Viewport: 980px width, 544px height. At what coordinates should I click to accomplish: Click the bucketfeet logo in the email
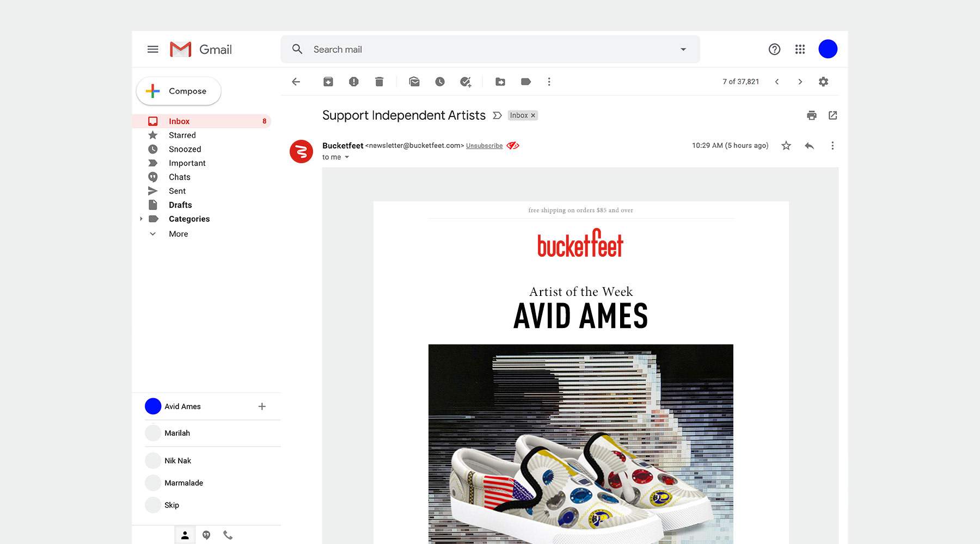pos(580,243)
